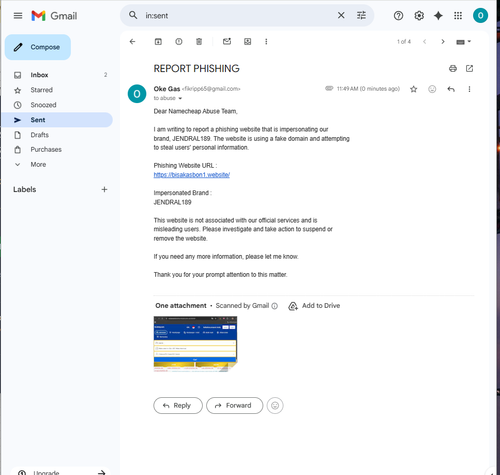This screenshot has height=475, width=500.
Task: Click the '1 of 4' counter
Action: click(404, 42)
